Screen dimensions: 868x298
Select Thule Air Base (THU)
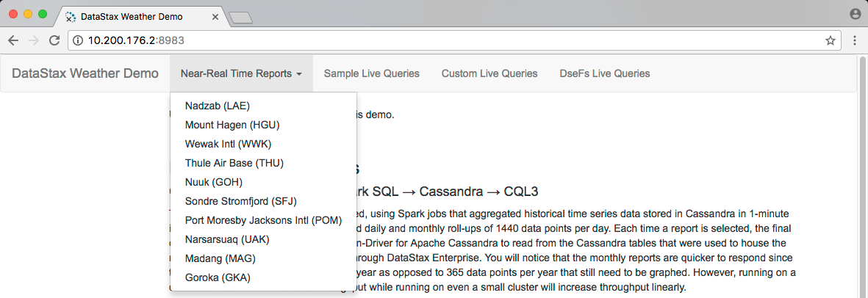234,163
